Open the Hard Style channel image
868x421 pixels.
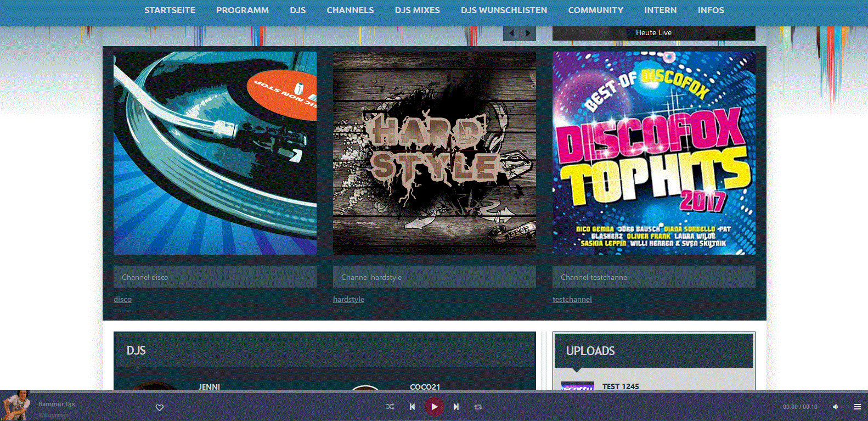pos(435,153)
